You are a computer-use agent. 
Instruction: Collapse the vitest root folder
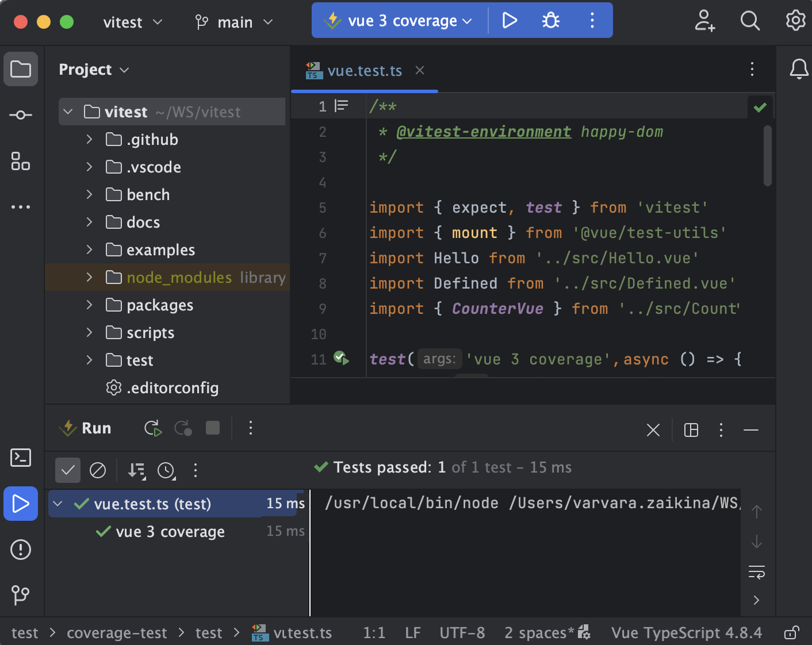click(68, 112)
